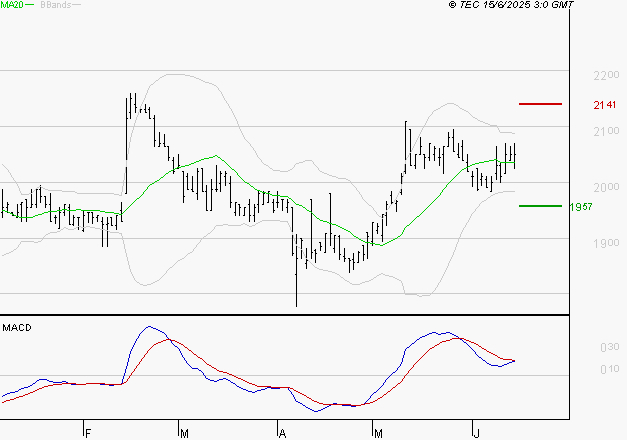Click the BBands legend label

pos(55,6)
